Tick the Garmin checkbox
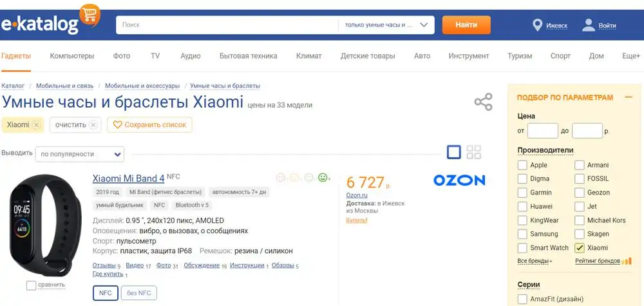 (522, 193)
